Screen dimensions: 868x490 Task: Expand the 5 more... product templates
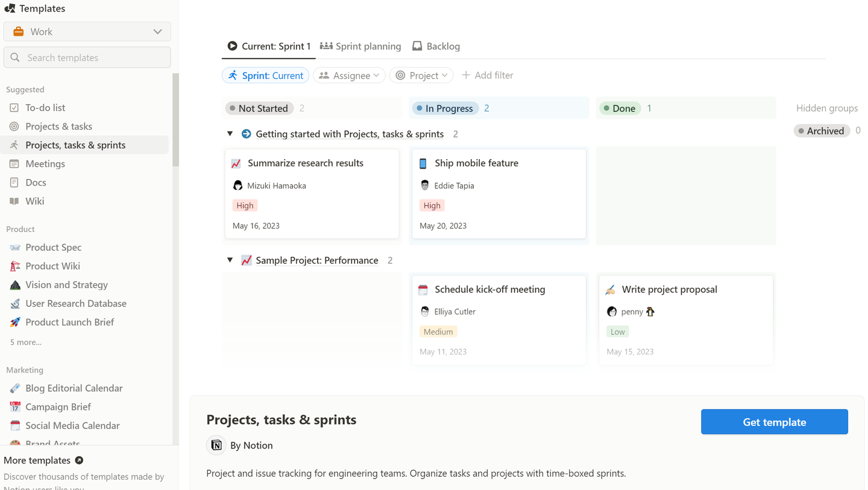[26, 342]
